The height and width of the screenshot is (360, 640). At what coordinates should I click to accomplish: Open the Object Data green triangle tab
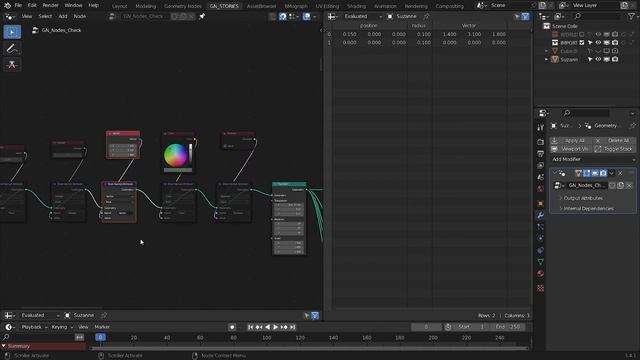(540, 262)
